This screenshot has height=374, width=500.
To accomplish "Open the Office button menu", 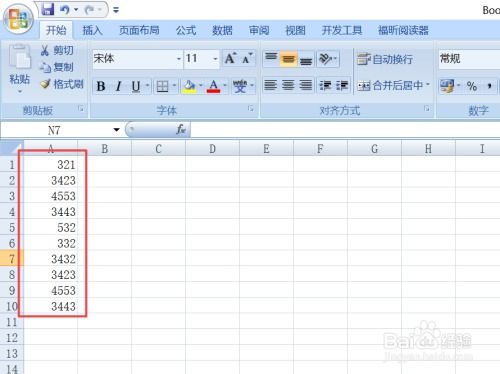I will point(18,19).
